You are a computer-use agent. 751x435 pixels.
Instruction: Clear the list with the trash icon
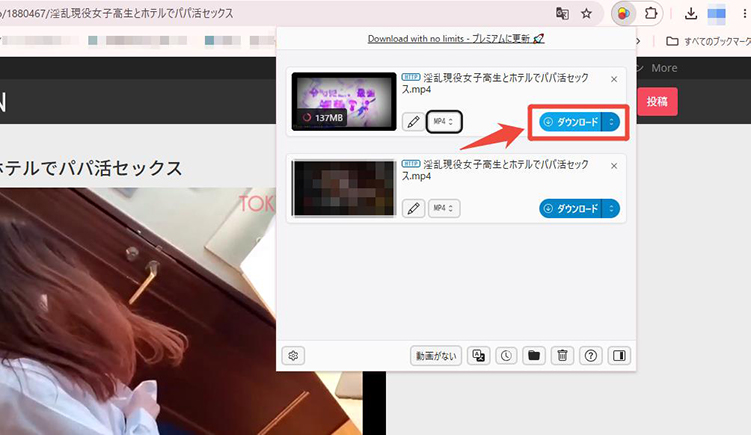(x=562, y=356)
